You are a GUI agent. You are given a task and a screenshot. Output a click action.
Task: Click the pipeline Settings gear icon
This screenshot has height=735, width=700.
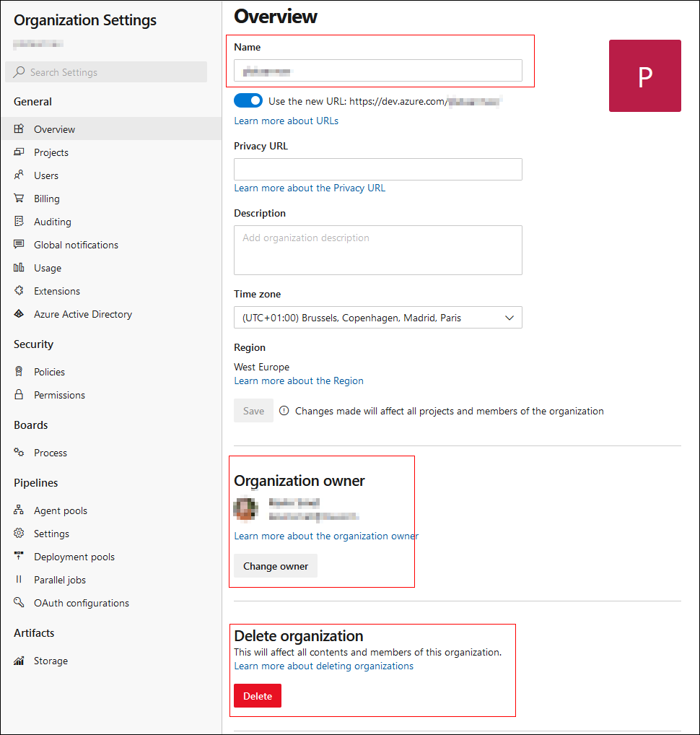(x=19, y=534)
